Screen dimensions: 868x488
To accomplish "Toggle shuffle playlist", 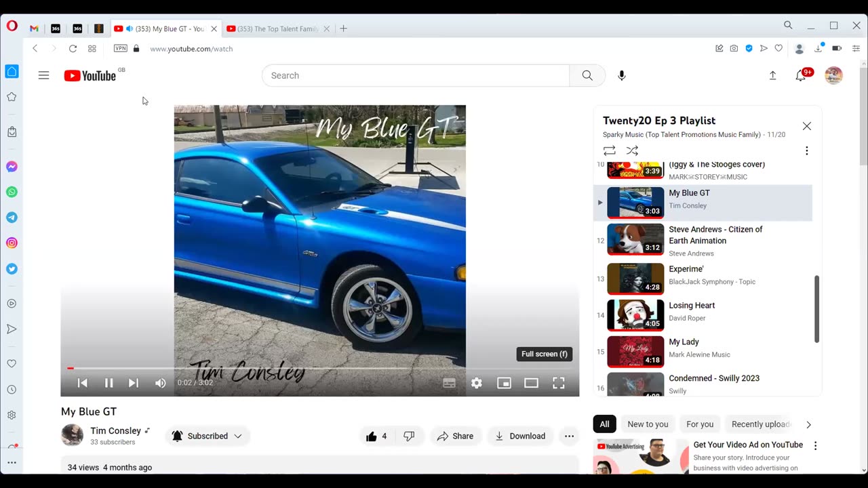I will 632,150.
